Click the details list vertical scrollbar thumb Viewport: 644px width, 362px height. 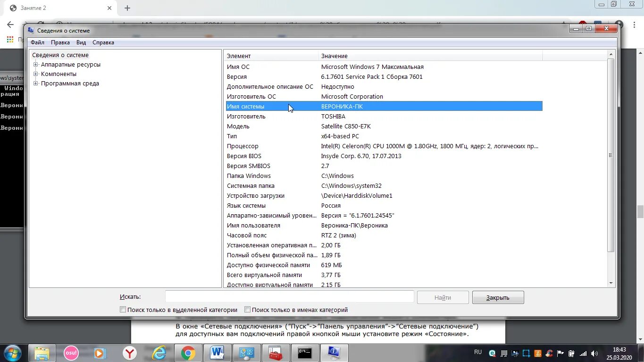(x=611, y=155)
